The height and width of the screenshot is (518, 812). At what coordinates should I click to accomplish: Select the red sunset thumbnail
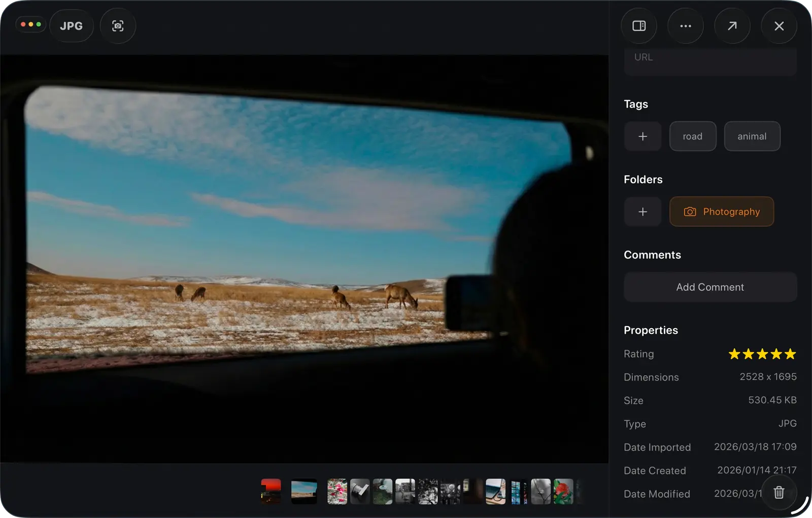[x=271, y=492]
